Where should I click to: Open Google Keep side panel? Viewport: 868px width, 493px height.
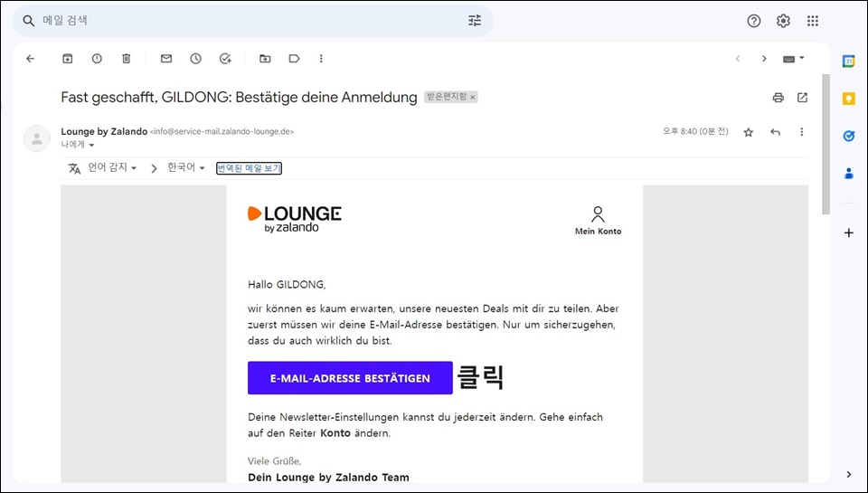coord(849,99)
